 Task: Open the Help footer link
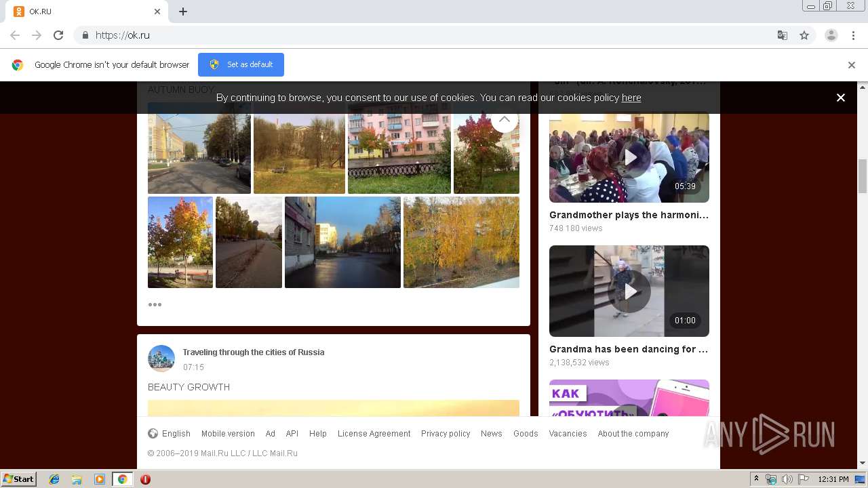tap(318, 434)
